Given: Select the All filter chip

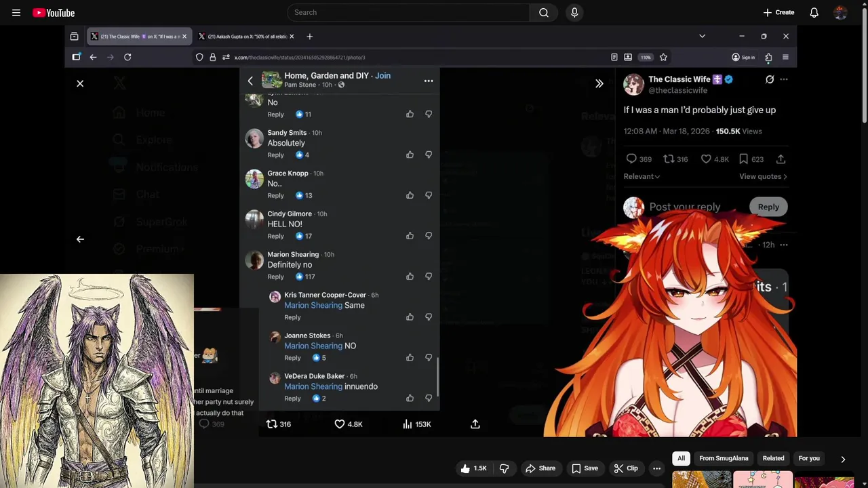Looking at the screenshot, I should click(x=681, y=458).
